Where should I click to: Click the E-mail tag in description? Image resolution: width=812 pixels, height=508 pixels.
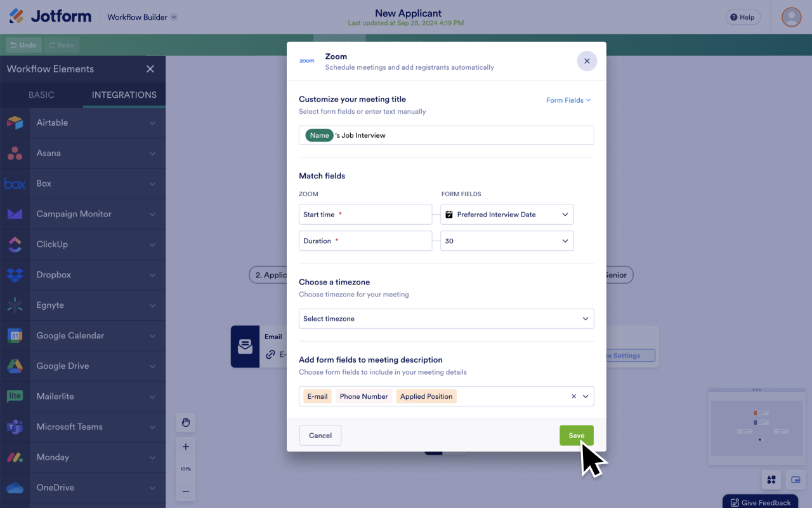(318, 396)
